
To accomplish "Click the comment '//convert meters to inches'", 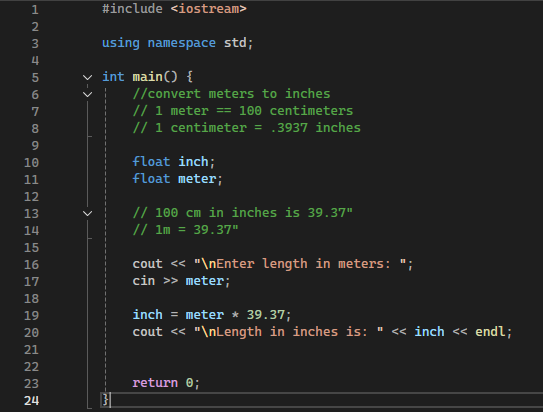I will pos(231,94).
